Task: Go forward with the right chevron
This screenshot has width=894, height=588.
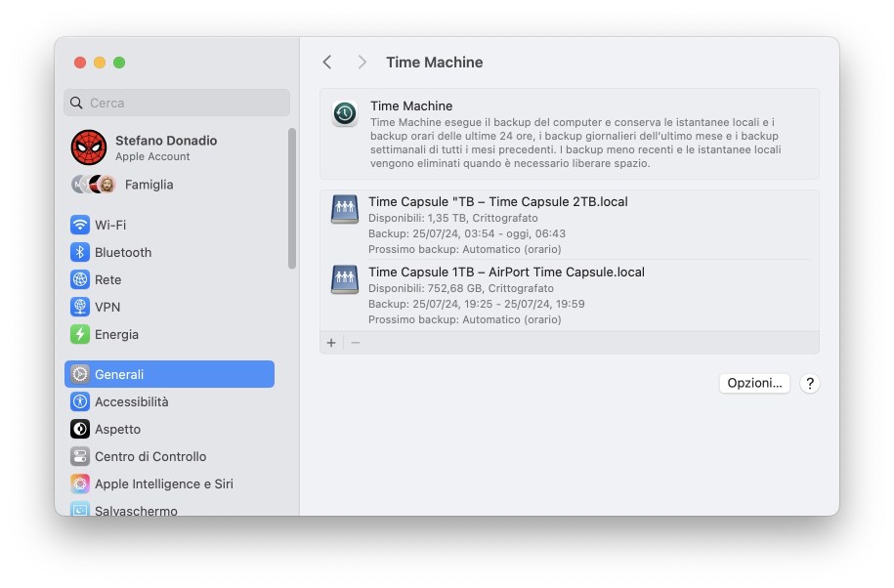Action: pos(362,63)
